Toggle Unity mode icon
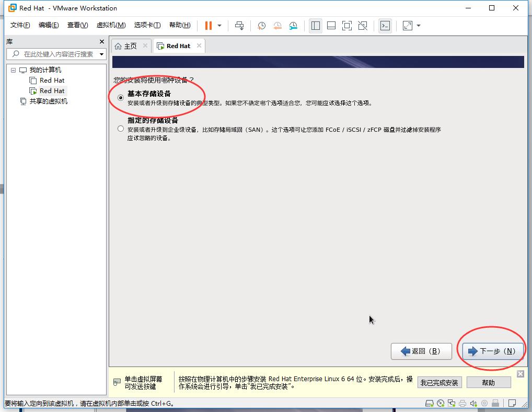This screenshot has height=412, width=532. coord(363,26)
